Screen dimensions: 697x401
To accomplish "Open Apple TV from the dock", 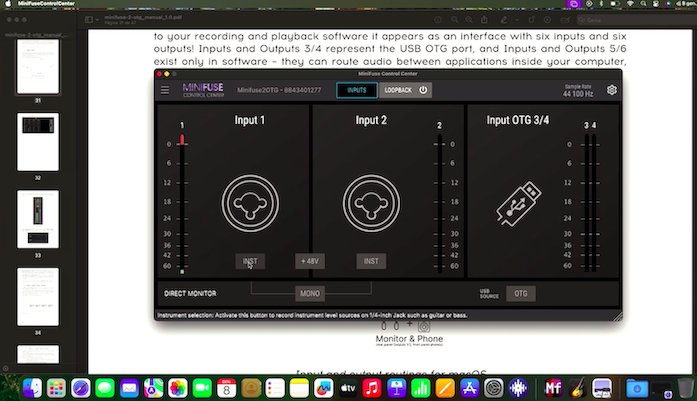I will pos(348,388).
